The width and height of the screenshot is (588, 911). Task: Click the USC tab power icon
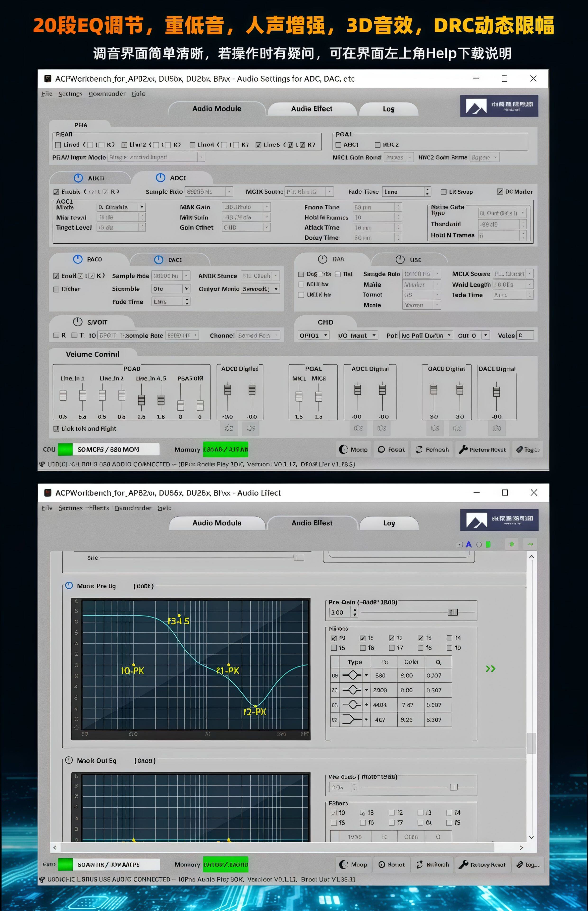[x=400, y=259]
